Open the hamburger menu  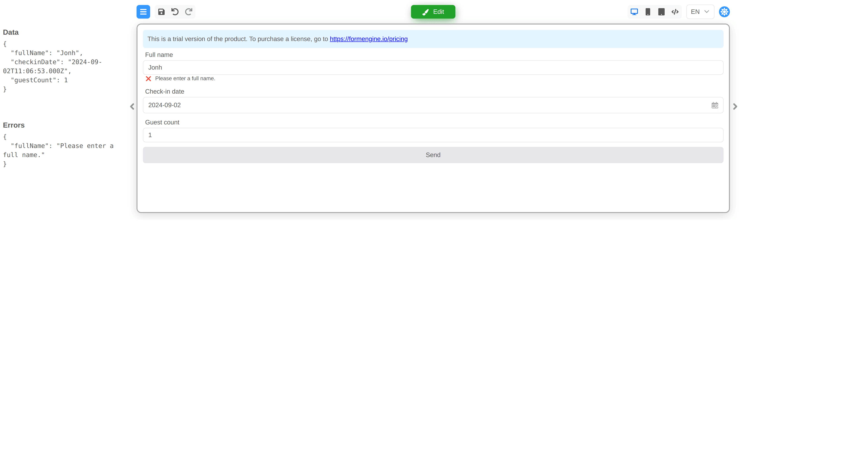[143, 12]
